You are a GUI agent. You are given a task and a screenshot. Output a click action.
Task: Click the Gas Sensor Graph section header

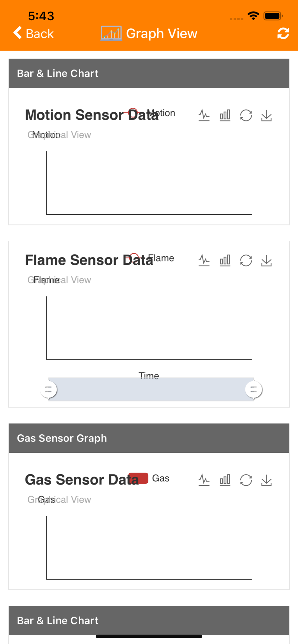(x=149, y=438)
